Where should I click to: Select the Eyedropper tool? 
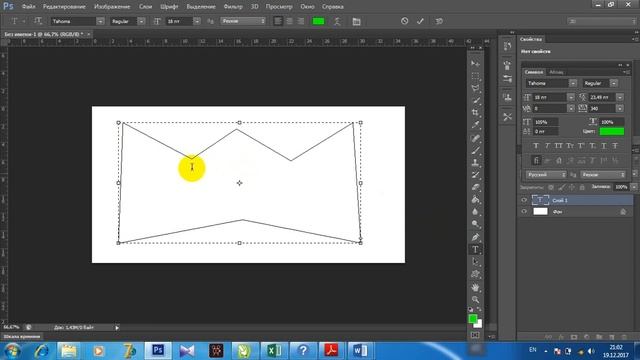click(475, 125)
